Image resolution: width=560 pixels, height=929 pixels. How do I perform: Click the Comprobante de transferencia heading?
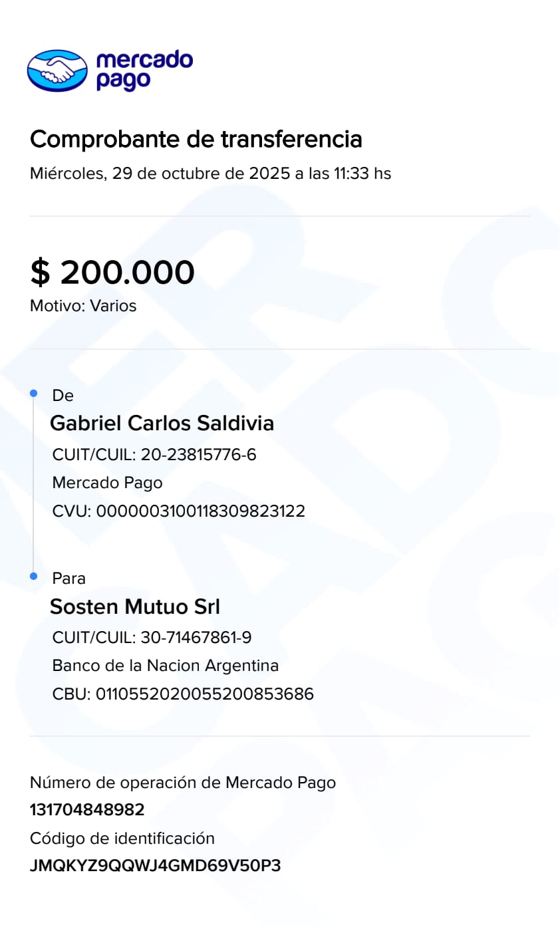(196, 140)
